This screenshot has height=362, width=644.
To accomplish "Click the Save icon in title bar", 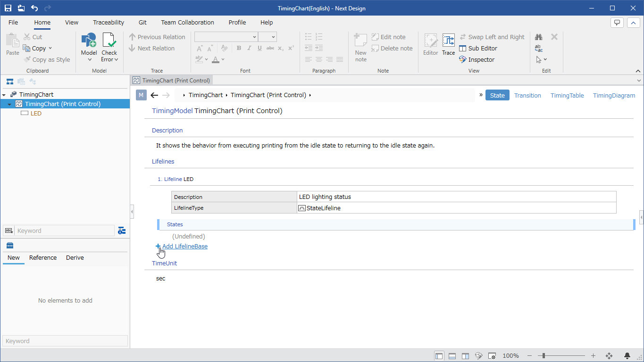I will (8, 8).
